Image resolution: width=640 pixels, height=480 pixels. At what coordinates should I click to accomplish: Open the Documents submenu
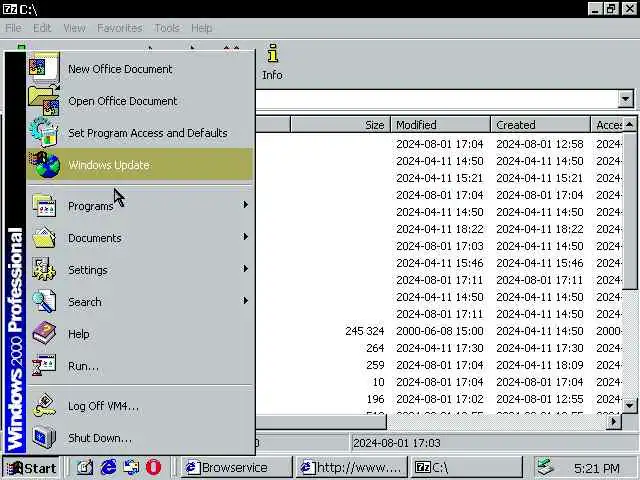pyautogui.click(x=140, y=238)
